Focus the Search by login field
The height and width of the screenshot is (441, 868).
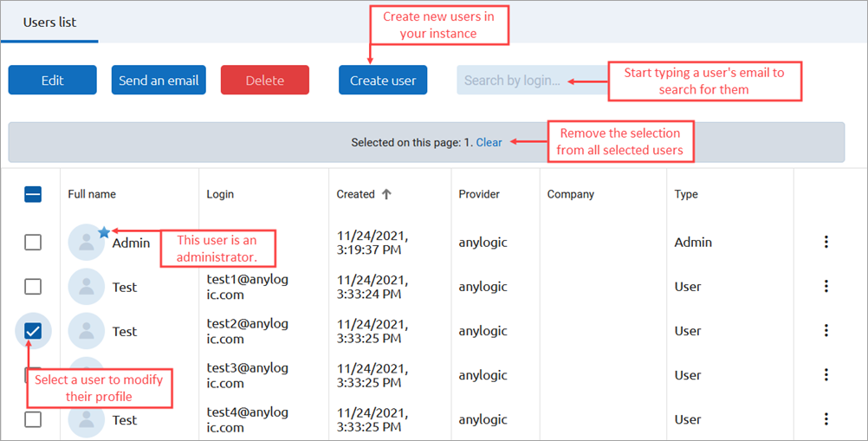[x=532, y=81]
